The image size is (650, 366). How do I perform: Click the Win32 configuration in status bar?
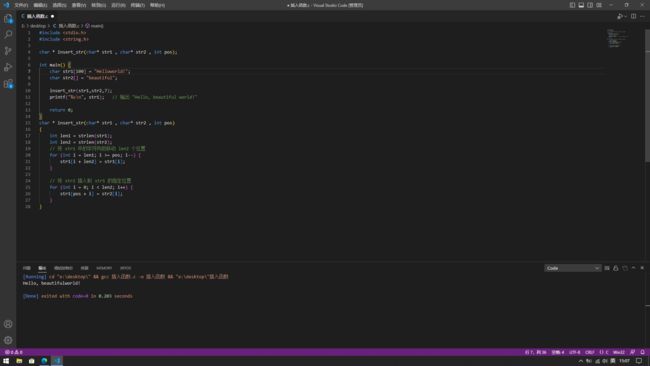pyautogui.click(x=619, y=352)
